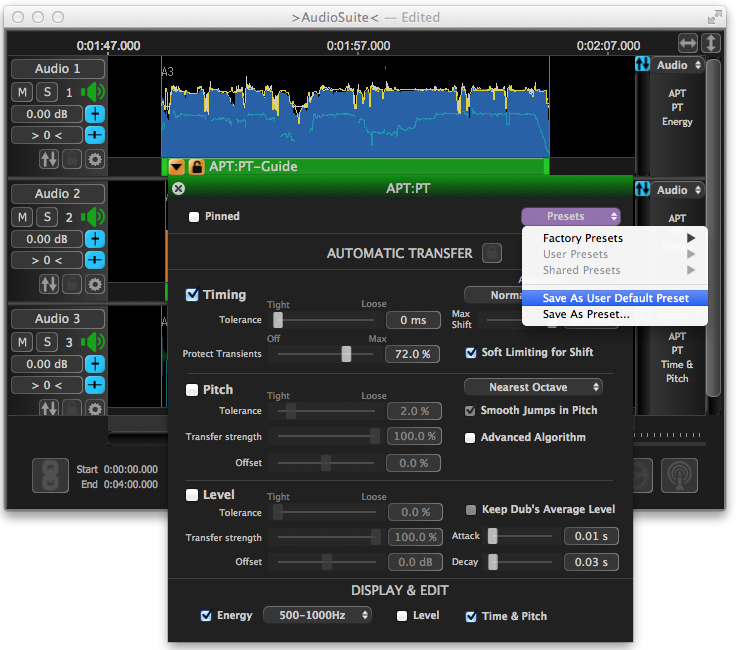
Task: Click the vertical zoom arrows icon
Action: point(711,43)
